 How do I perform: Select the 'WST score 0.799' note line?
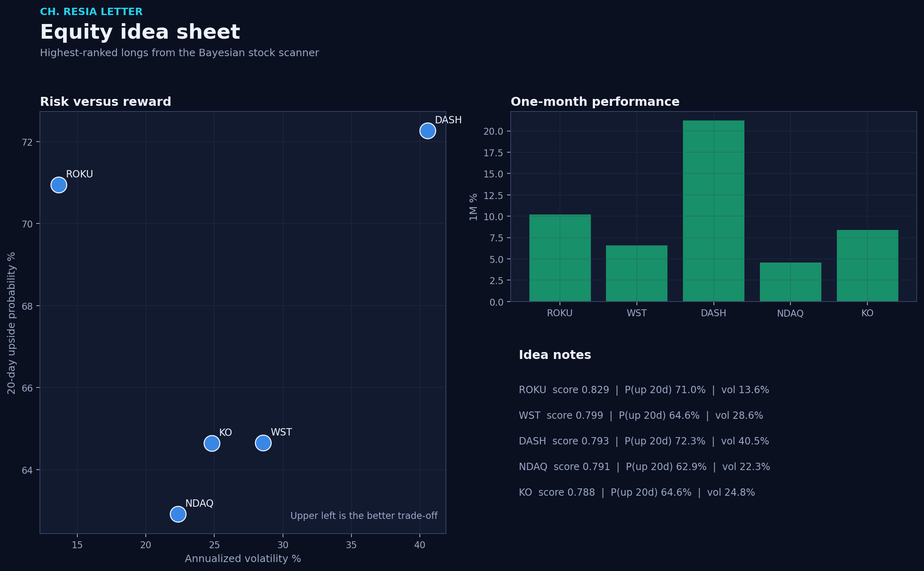pos(641,416)
